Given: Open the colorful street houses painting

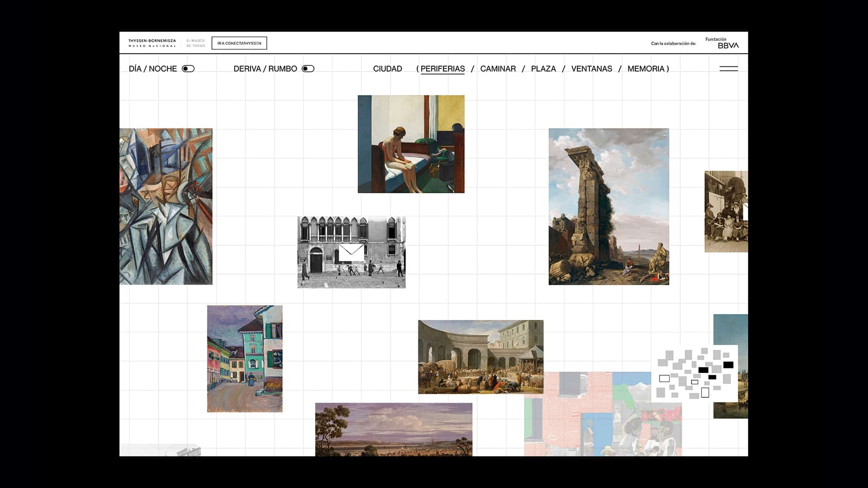Looking at the screenshot, I should click(245, 358).
